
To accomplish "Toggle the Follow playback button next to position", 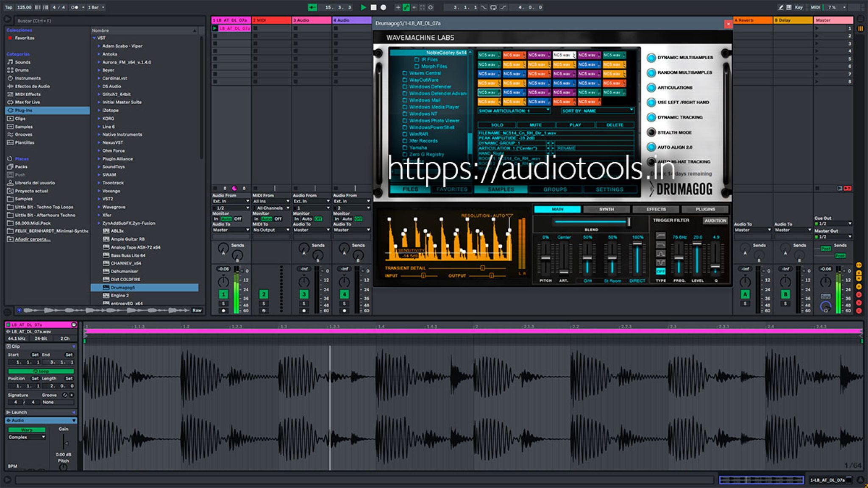I will (x=312, y=7).
